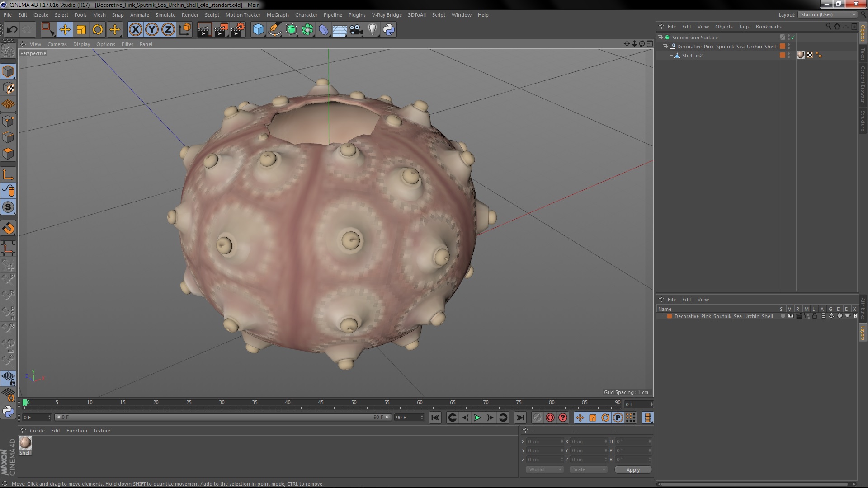
Task: Open the Spline Pen tool
Action: [274, 30]
